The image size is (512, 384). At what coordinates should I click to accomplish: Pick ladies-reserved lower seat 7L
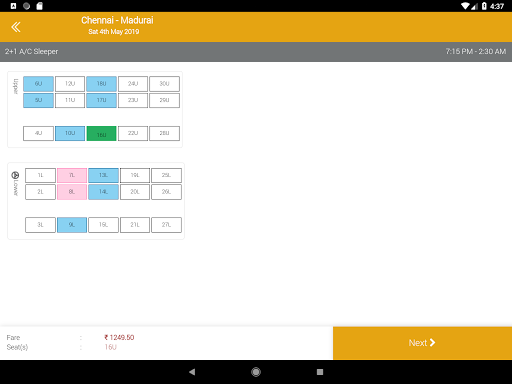[x=72, y=175]
